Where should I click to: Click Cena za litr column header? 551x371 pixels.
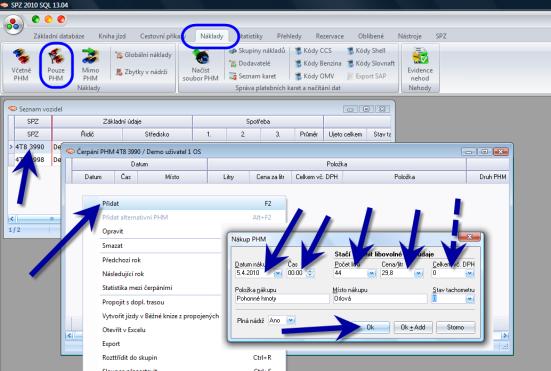coord(270,177)
